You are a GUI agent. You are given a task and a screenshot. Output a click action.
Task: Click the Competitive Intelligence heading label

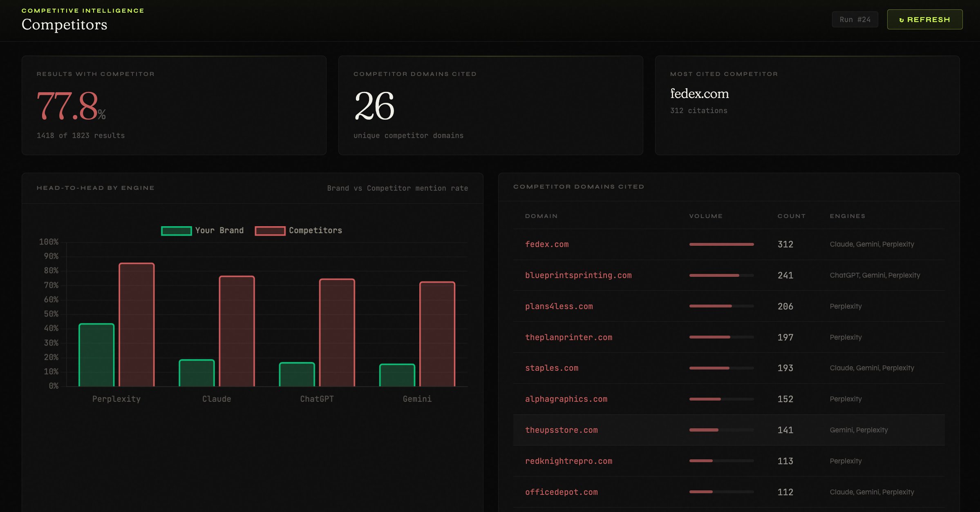click(x=83, y=11)
